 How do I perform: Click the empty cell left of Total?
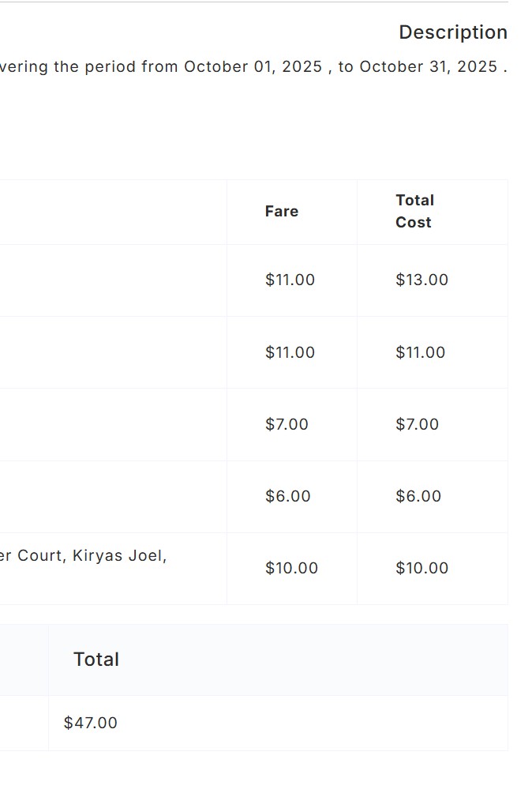click(24, 660)
